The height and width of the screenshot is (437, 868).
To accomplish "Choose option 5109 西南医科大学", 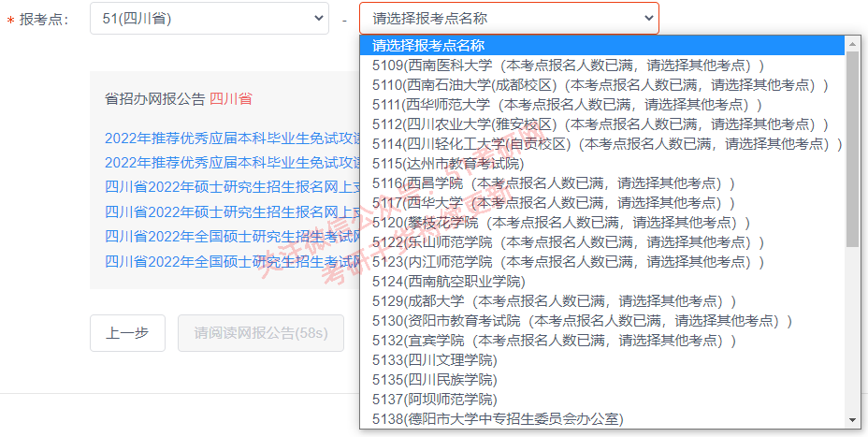I will pos(602,66).
